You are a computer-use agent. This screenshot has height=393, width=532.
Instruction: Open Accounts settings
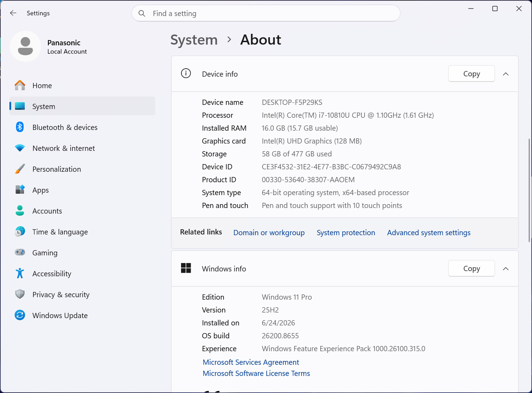point(83,211)
